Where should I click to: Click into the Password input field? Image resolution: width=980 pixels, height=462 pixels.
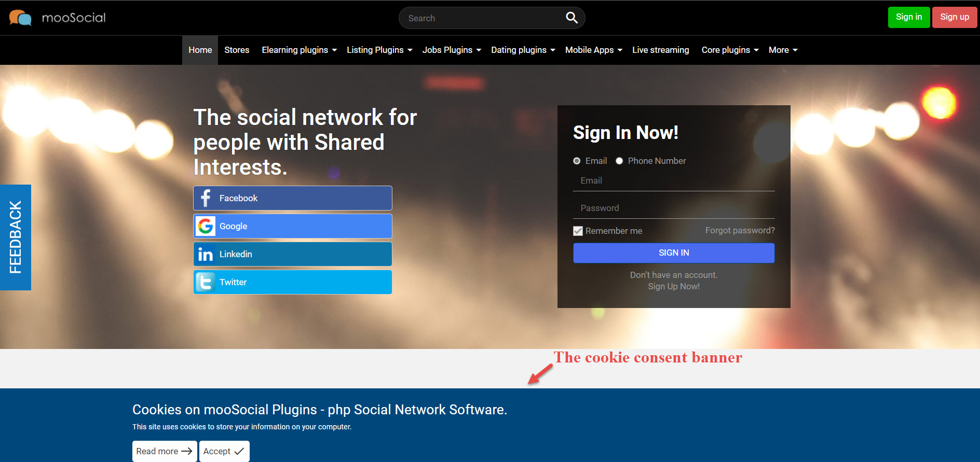tap(674, 208)
